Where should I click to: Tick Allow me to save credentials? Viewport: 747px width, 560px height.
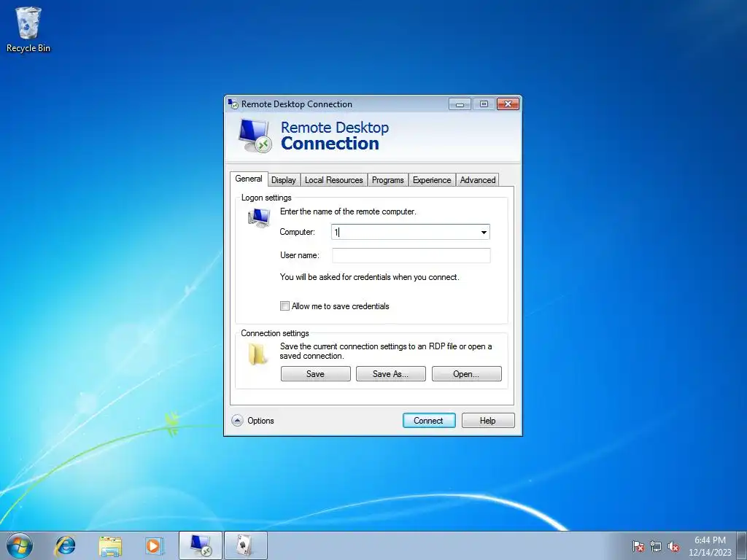(x=285, y=306)
